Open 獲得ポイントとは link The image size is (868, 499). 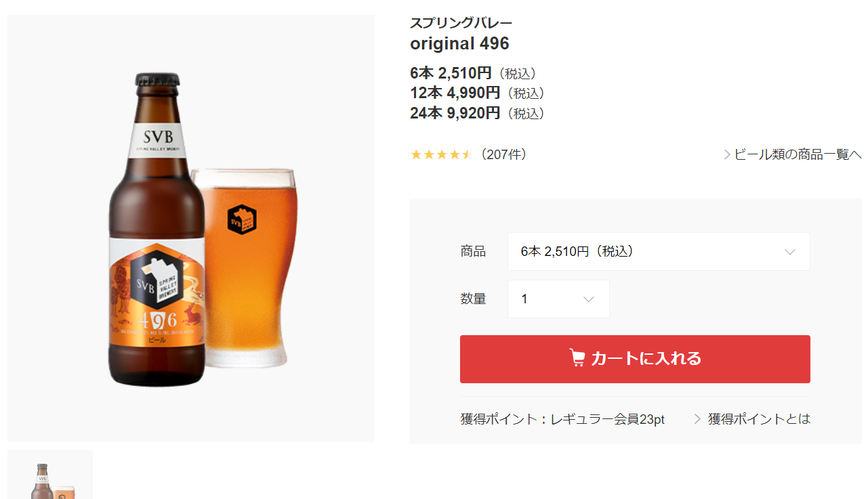pyautogui.click(x=759, y=419)
